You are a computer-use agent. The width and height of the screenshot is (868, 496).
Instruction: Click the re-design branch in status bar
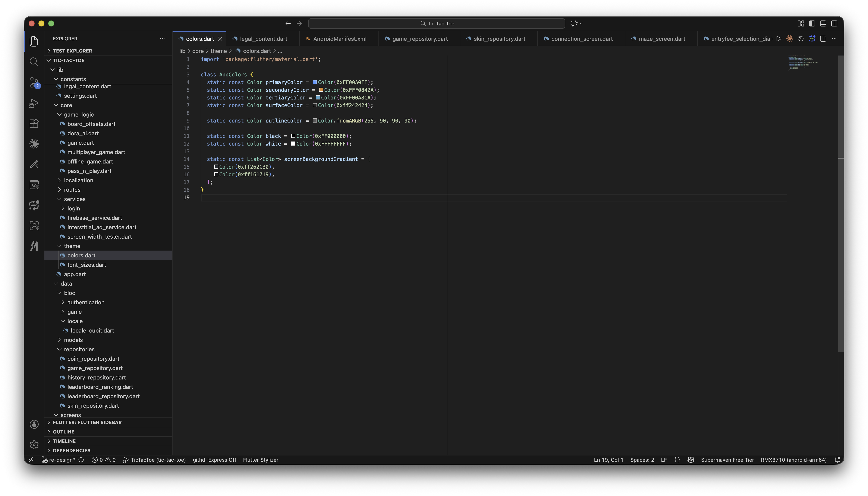click(58, 460)
